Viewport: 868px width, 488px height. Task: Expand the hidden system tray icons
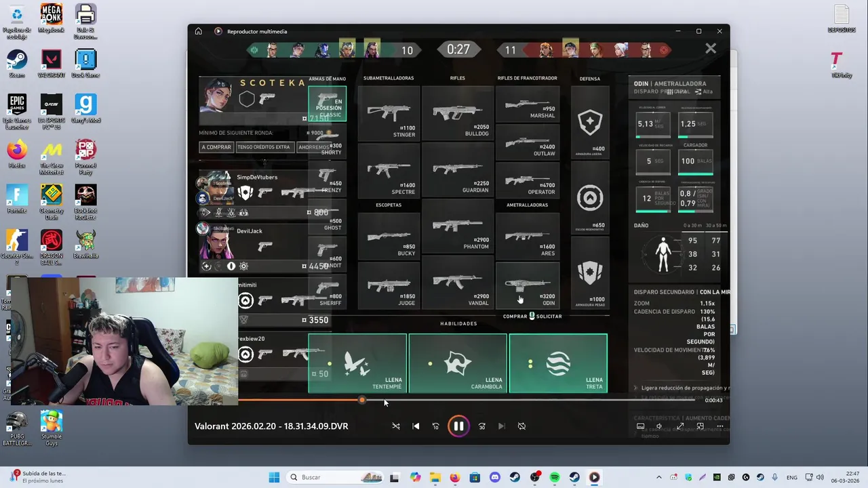[658, 477]
